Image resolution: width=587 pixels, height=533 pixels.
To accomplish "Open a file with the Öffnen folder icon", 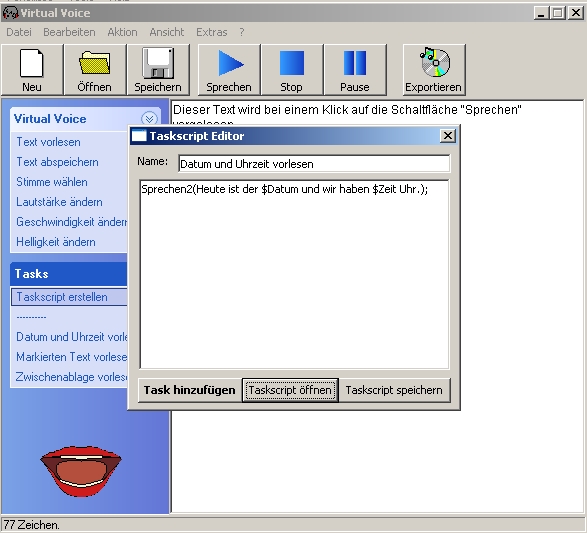I will coord(95,70).
